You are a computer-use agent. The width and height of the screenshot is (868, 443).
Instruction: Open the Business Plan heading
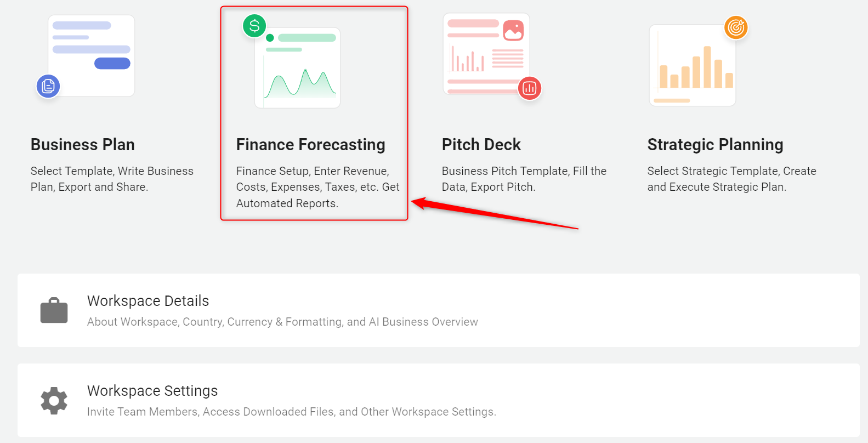[x=83, y=144]
